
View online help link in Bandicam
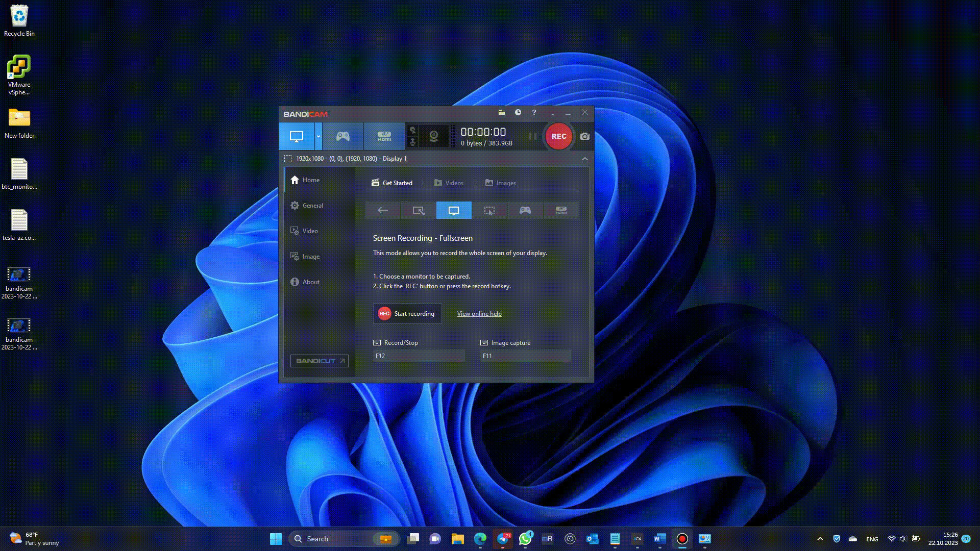click(479, 314)
